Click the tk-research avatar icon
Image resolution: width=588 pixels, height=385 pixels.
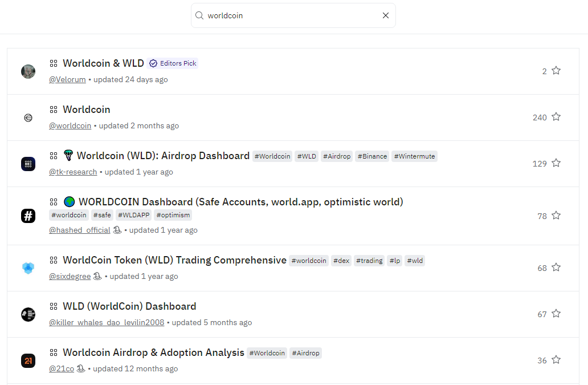(28, 164)
